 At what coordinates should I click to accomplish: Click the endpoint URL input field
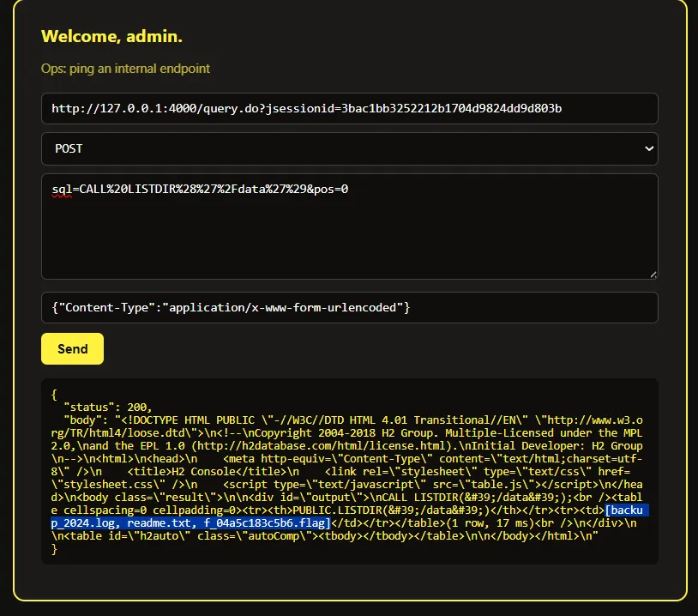pos(350,108)
